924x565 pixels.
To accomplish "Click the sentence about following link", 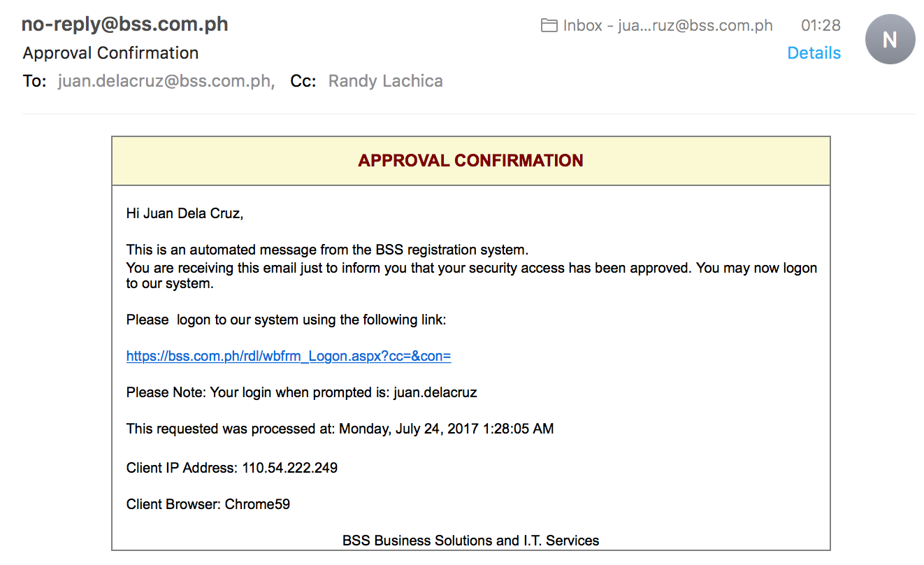I will (x=286, y=320).
